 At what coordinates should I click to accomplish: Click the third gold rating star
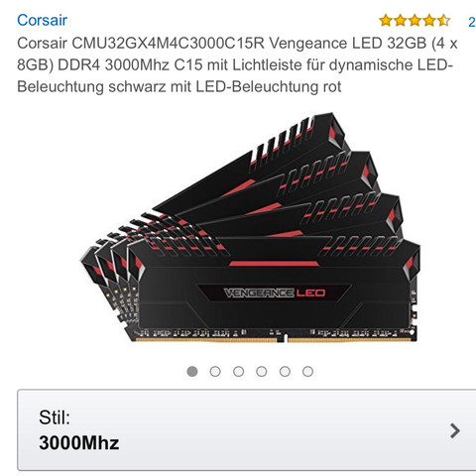(415, 21)
